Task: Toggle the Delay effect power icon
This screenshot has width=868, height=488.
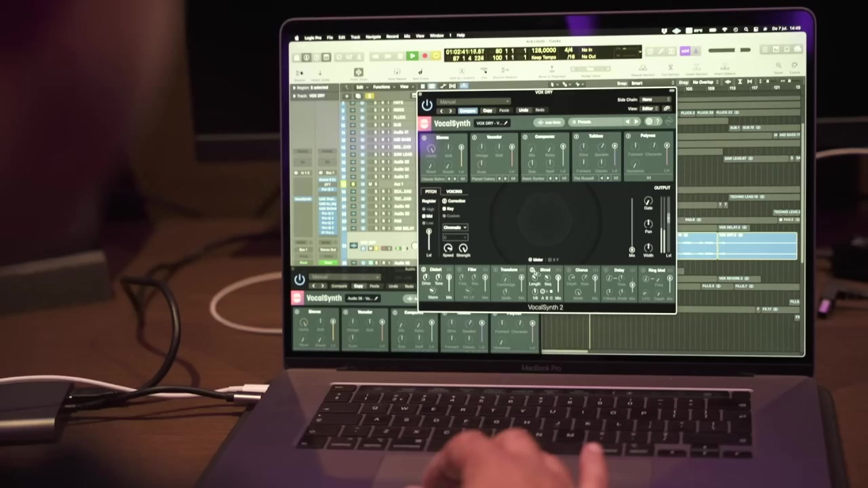Action: (606, 270)
